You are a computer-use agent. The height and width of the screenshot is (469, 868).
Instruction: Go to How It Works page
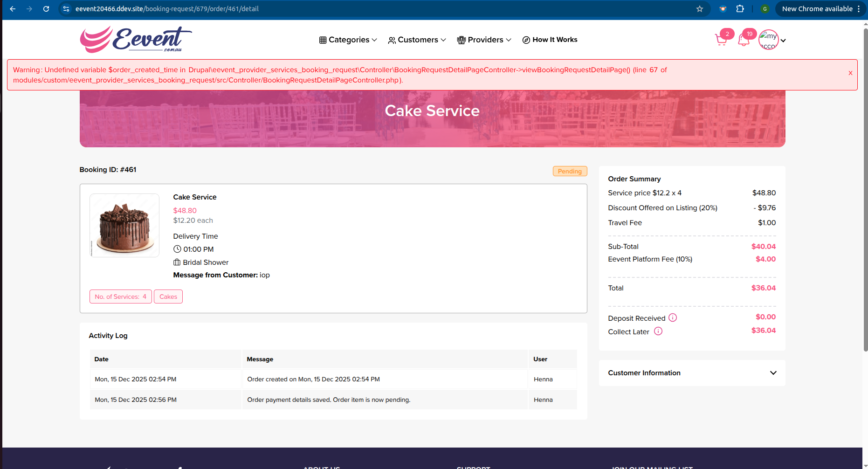click(550, 40)
